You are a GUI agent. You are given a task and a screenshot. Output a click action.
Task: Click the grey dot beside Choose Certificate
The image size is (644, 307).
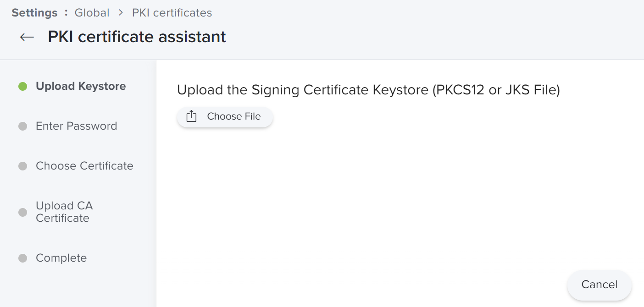click(x=22, y=166)
